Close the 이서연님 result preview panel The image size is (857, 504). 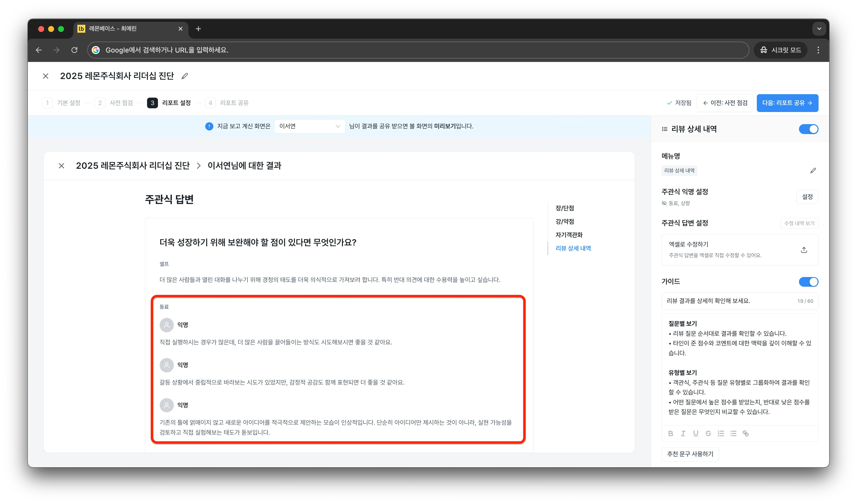click(x=61, y=166)
